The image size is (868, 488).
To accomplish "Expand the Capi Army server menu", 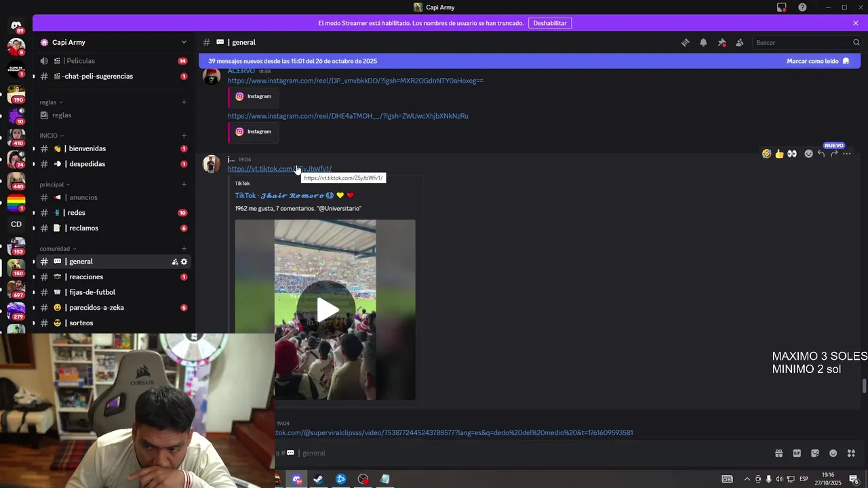I will click(183, 42).
